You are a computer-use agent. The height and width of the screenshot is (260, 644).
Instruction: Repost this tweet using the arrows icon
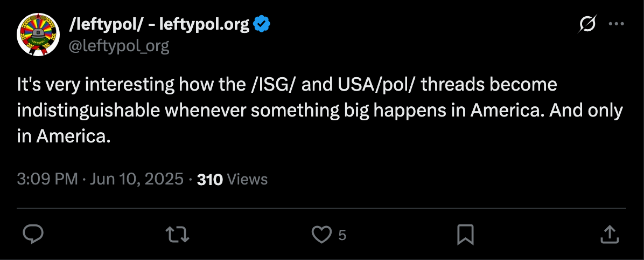(x=177, y=235)
